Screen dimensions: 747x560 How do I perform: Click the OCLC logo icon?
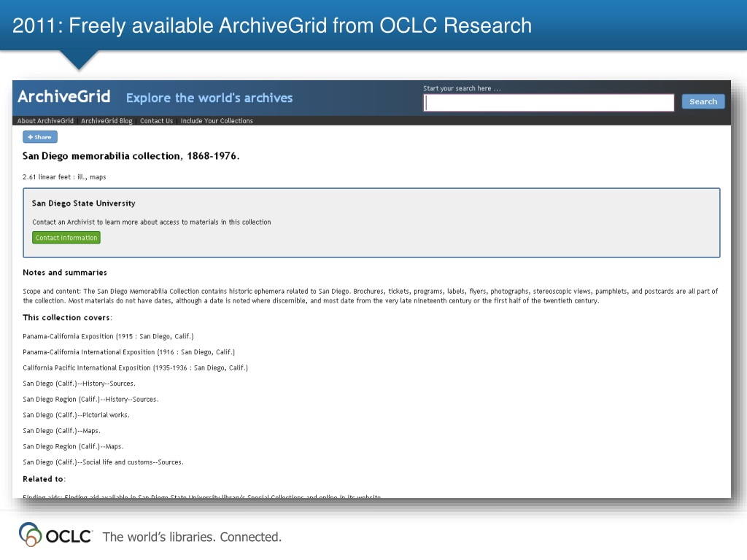coord(30,534)
